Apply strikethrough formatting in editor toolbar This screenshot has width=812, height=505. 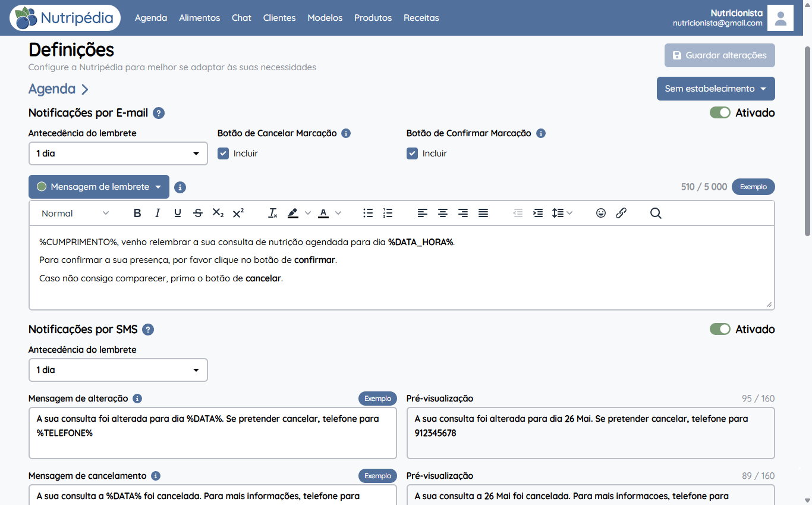(x=198, y=213)
